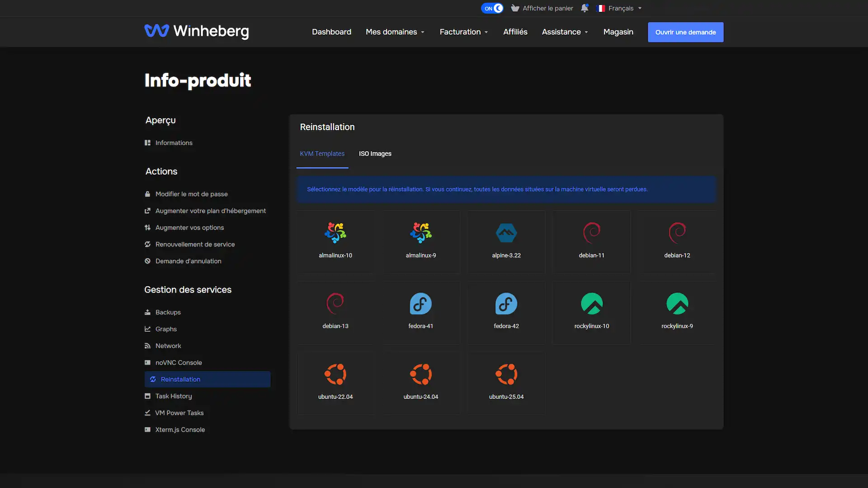This screenshot has width=868, height=488.
Task: Choose the debian-12 template icon
Action: tap(677, 233)
